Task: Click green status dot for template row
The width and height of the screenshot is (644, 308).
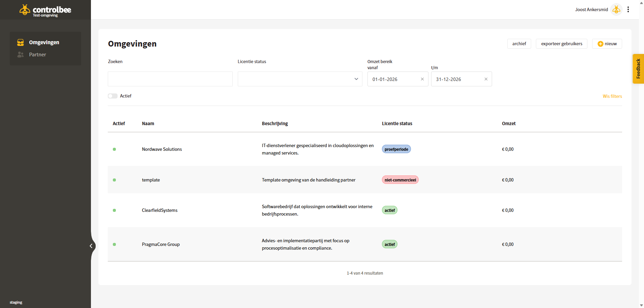Action: tap(115, 180)
